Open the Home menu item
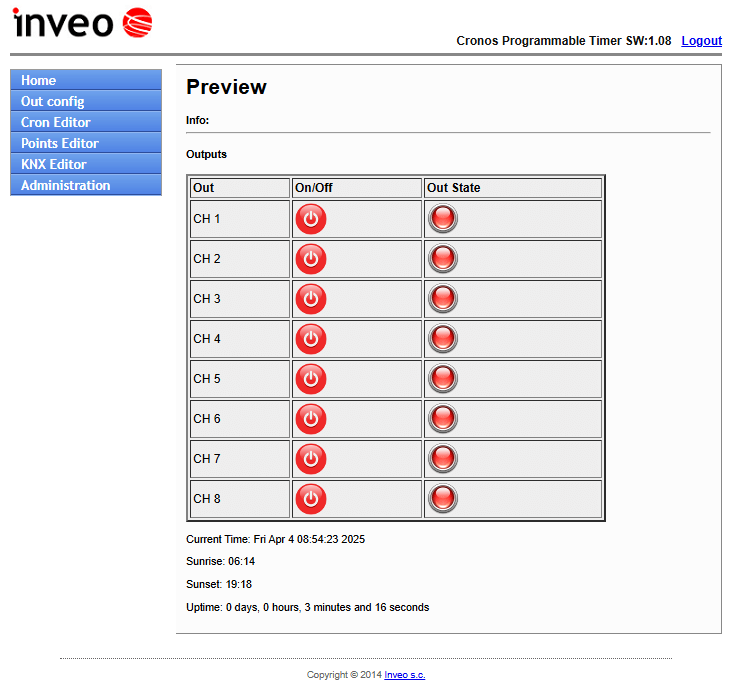Viewport: 733px width, 688px height. pyautogui.click(x=85, y=80)
